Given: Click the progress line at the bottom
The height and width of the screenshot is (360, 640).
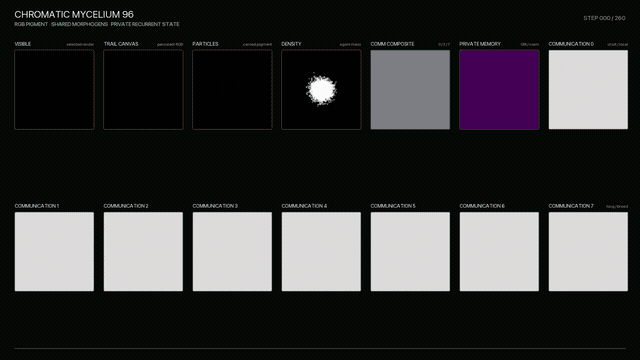Looking at the screenshot, I should (320, 348).
